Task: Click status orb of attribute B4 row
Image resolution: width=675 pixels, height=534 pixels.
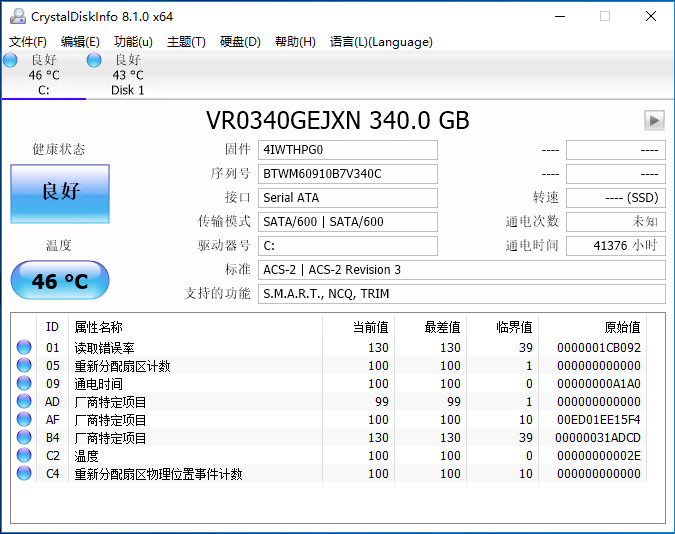Action: 24,437
